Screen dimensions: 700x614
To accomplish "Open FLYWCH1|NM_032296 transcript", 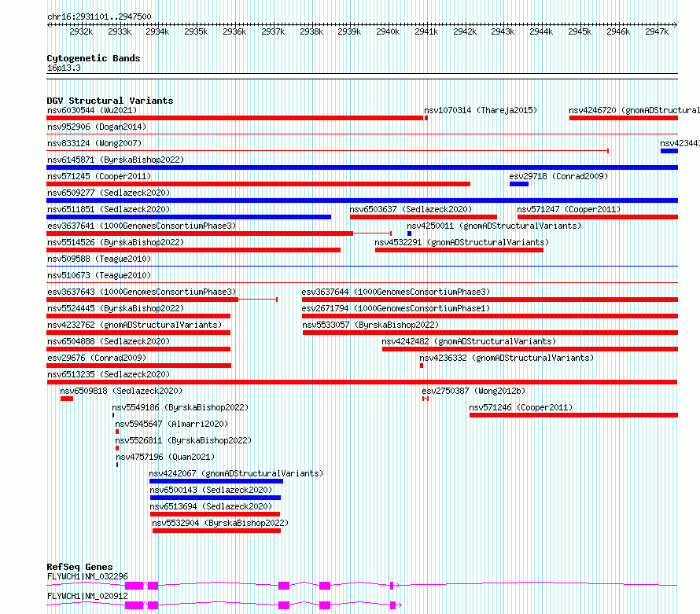I will click(87, 576).
